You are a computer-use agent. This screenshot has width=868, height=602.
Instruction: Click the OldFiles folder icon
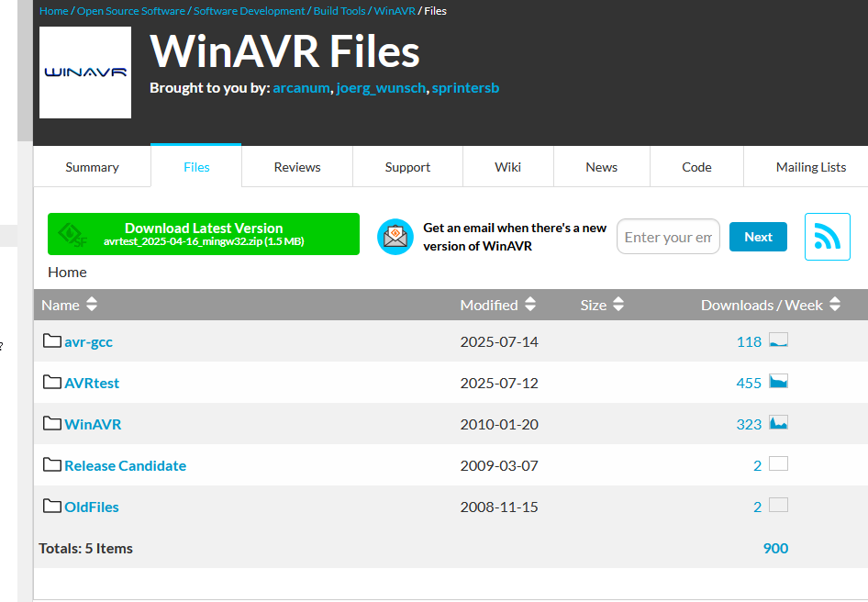pyautogui.click(x=52, y=507)
